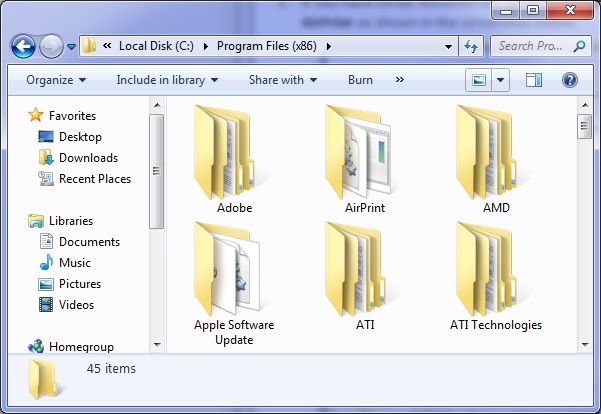Image resolution: width=601 pixels, height=414 pixels.
Task: Open the Organize dropdown menu
Action: pos(56,80)
